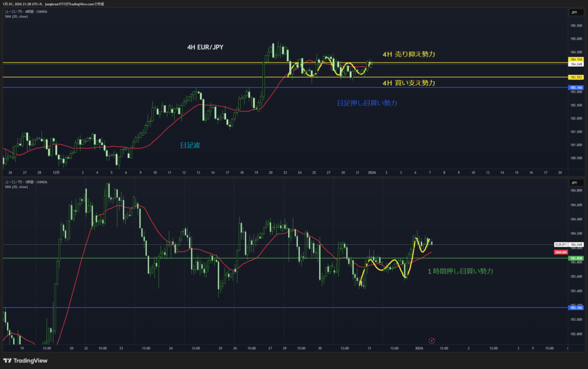
Task: Select blue 183.166 price label on upper chart
Action: click(575, 87)
